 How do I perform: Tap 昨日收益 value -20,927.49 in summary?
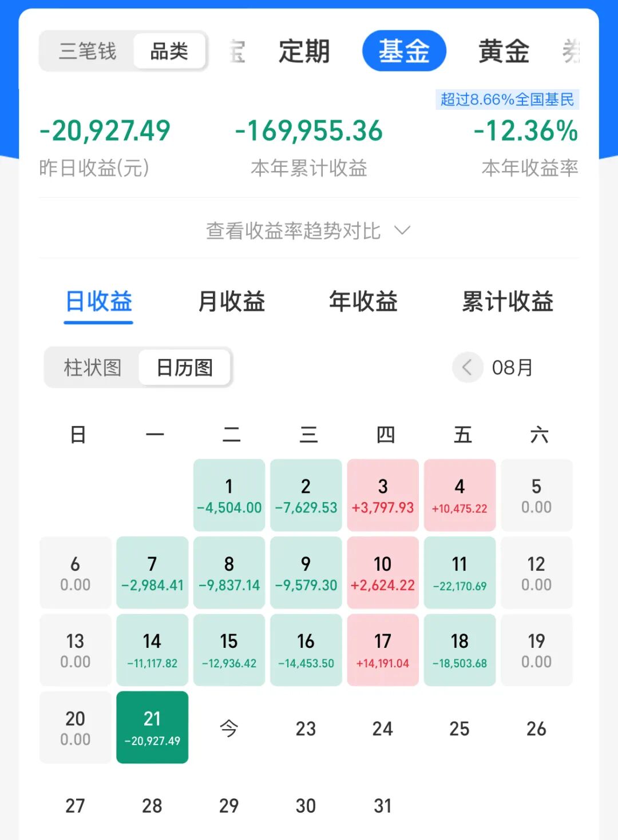pyautogui.click(x=105, y=130)
